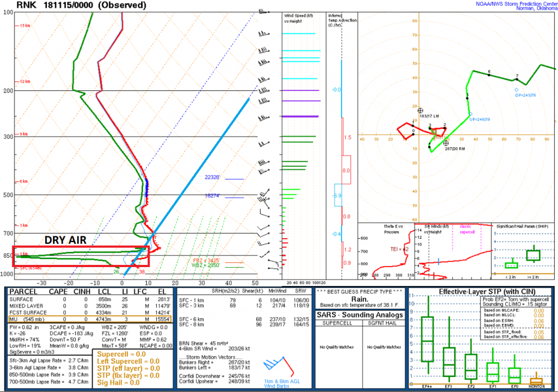
Task: Click the PARCEL column header
Action: [x=23, y=292]
